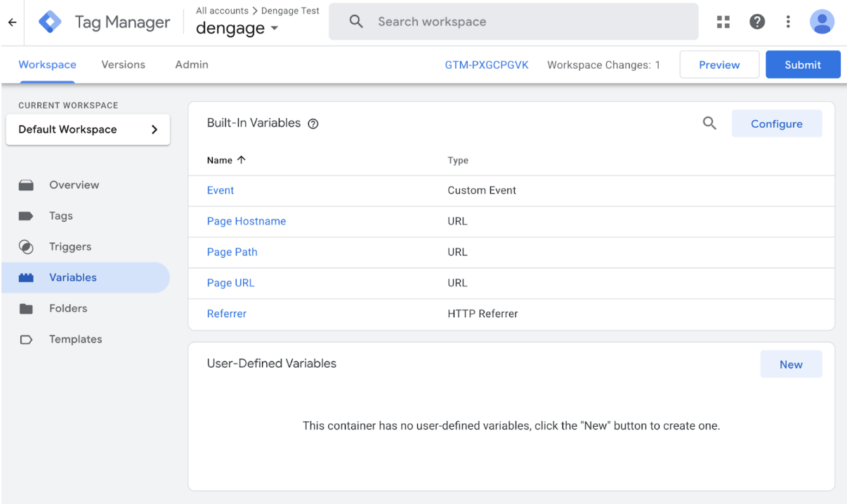
Task: Expand the Default Workspace selector
Action: point(88,130)
